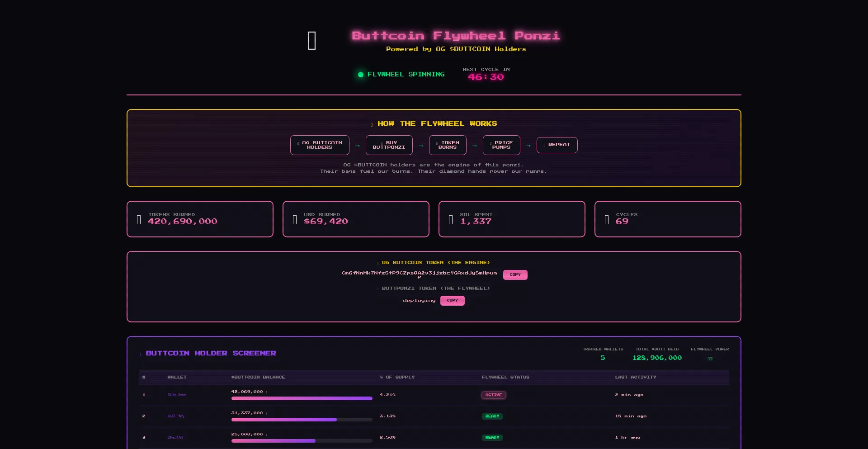Select the PRICE PUMPS flywheel step

[x=501, y=145]
